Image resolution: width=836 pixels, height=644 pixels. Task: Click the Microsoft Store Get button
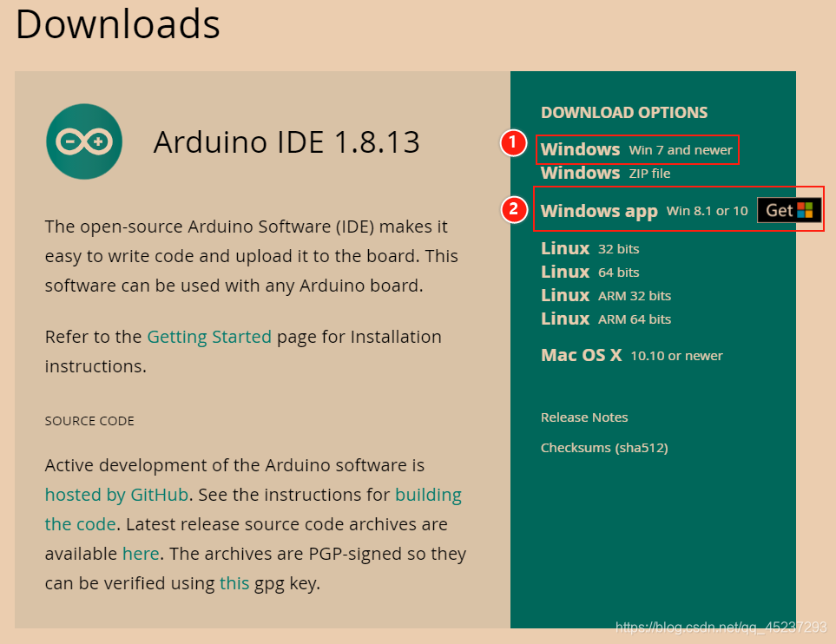pyautogui.click(x=789, y=210)
